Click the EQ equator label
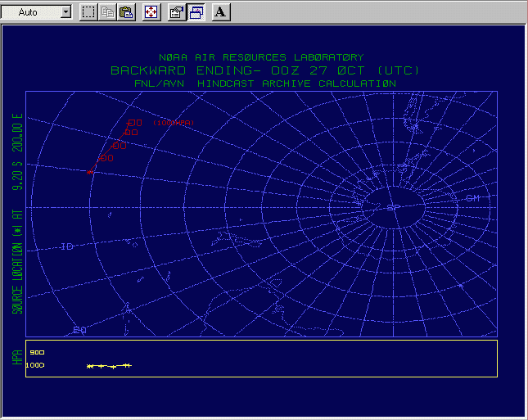Viewport: 528px width, 420px height. point(79,329)
